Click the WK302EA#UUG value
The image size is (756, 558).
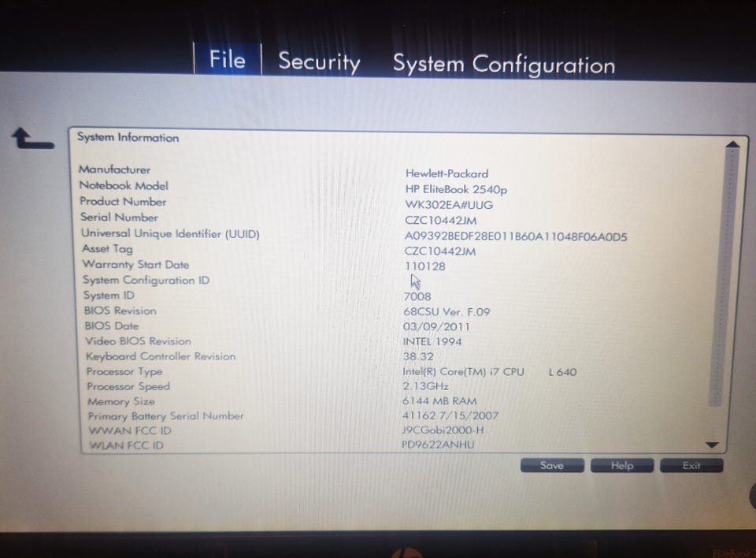pyautogui.click(x=449, y=205)
